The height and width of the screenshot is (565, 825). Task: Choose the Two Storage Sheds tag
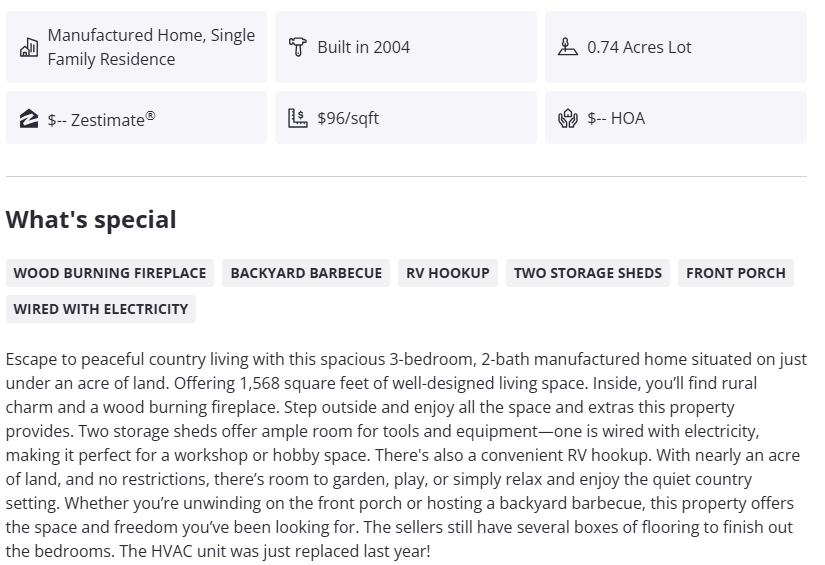tap(588, 273)
